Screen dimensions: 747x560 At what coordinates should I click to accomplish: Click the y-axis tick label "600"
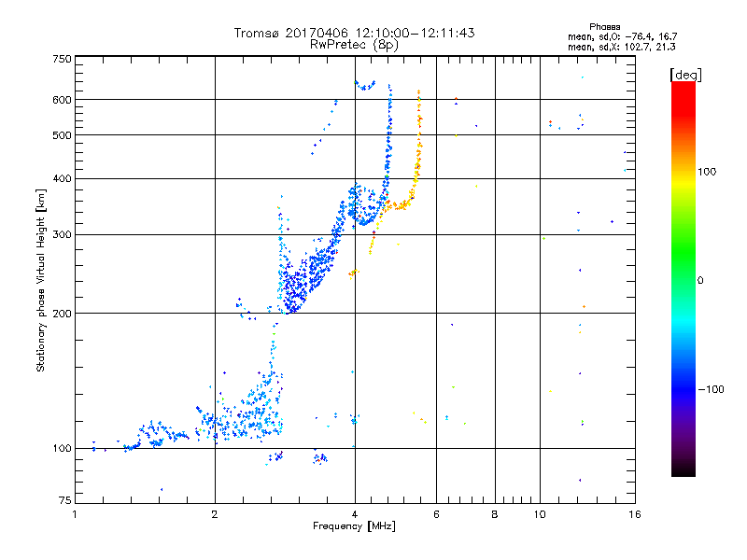62,100
